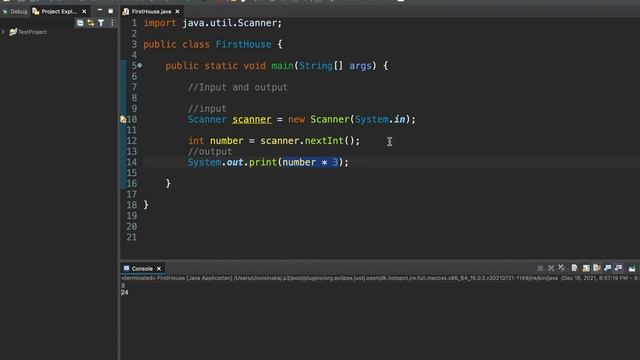Click the Terminate button in Console
The image size is (640, 360).
pyautogui.click(x=540, y=268)
